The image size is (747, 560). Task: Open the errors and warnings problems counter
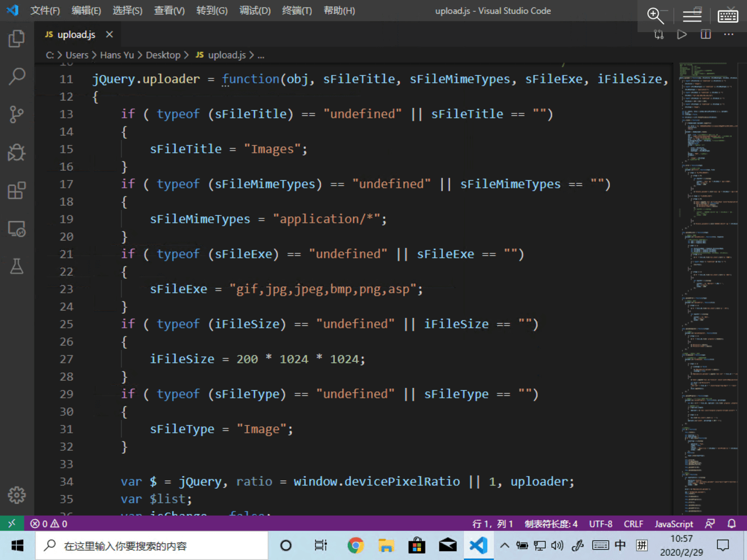(48, 523)
